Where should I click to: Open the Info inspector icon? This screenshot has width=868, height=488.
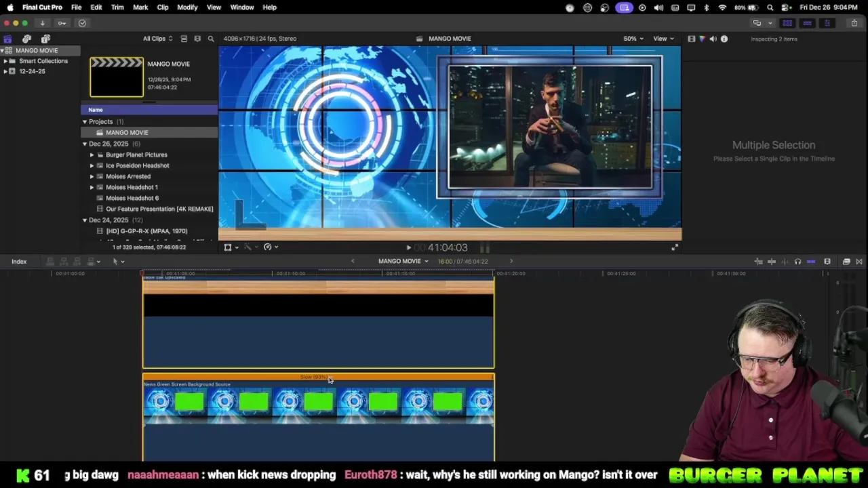tap(724, 39)
